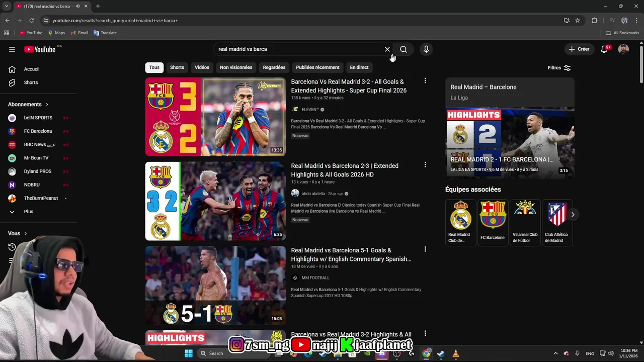Open Barcelona Vs Real Madrid 3-2 video title
Image resolution: width=644 pixels, height=362 pixels.
pos(349,86)
